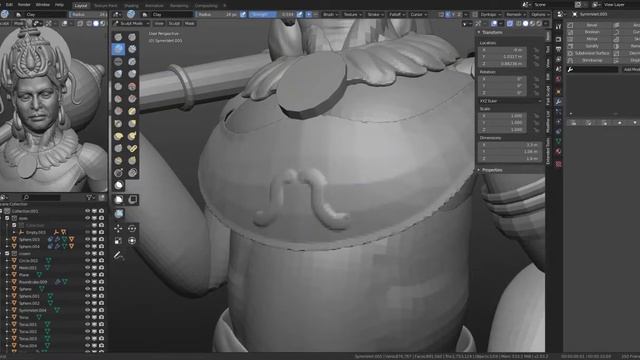Click the Mirror modifier button

click(592, 39)
